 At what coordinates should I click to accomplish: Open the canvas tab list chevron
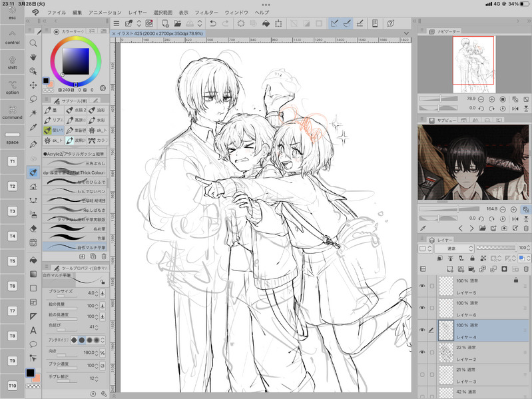point(406,33)
